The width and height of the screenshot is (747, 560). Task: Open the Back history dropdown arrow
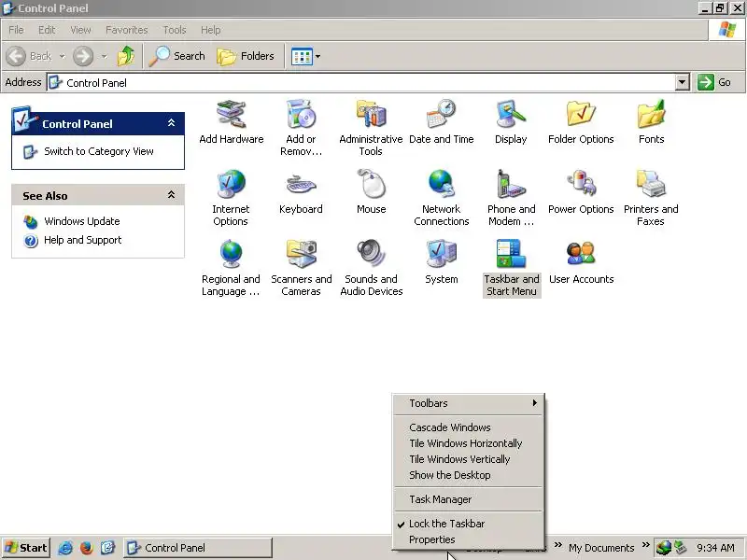click(62, 56)
